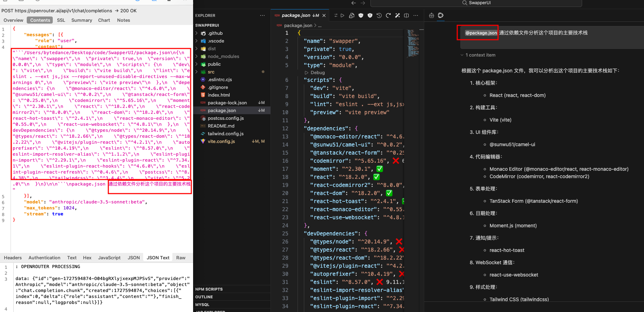Open the editor More Actions ellipsis

pyautogui.click(x=416, y=15)
